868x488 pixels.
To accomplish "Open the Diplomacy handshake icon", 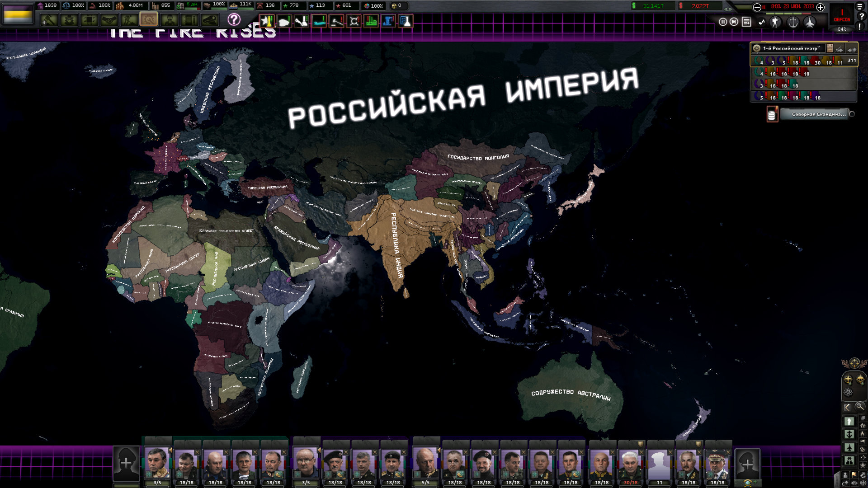I will 109,20.
